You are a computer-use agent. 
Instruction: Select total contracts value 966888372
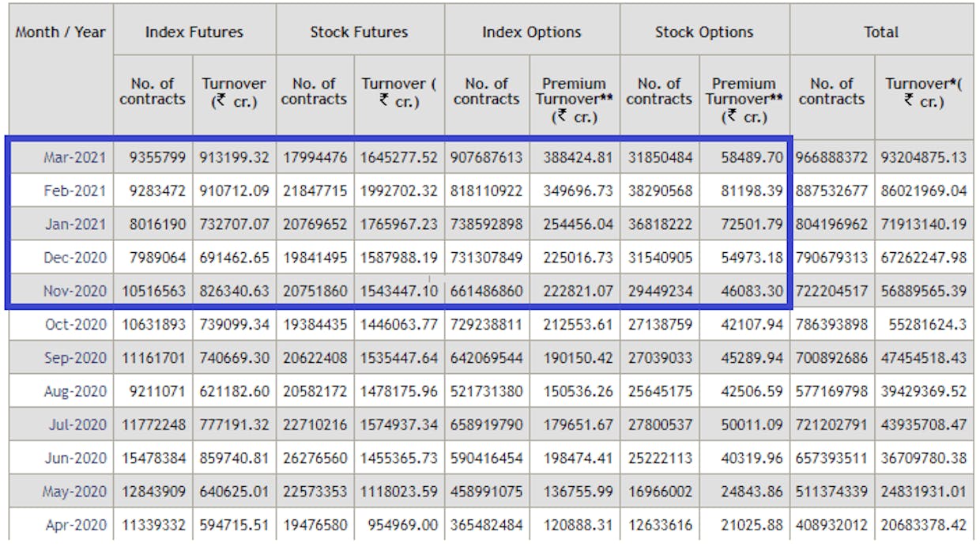[831, 157]
